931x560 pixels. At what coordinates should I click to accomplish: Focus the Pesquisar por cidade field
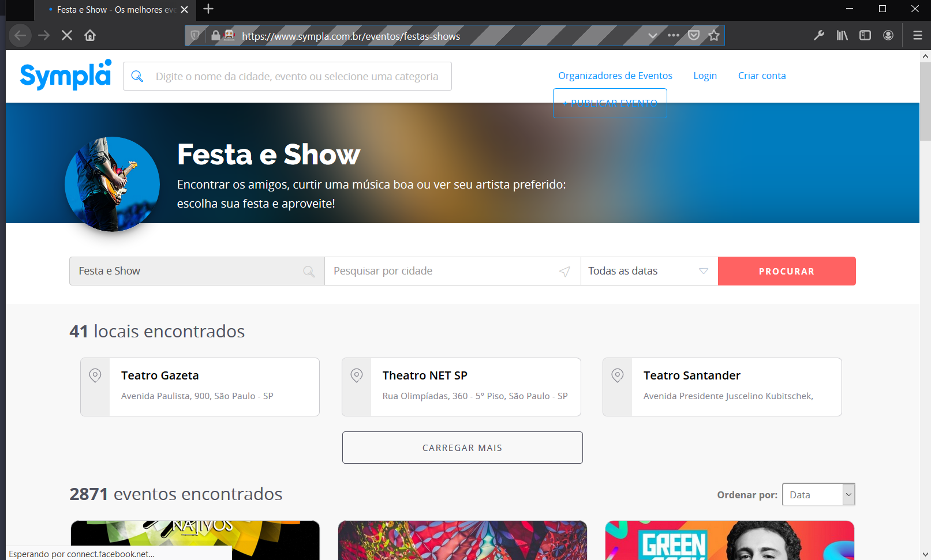coord(453,271)
